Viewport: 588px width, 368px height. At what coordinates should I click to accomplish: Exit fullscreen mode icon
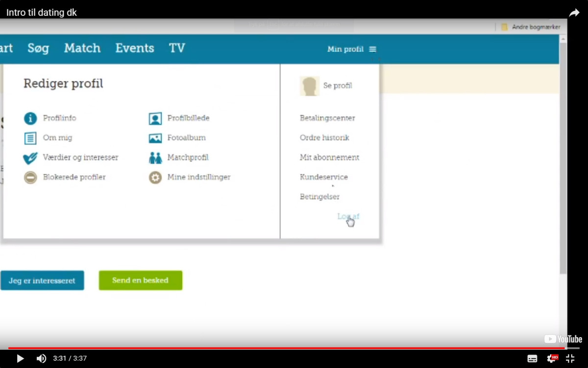pyautogui.click(x=570, y=359)
